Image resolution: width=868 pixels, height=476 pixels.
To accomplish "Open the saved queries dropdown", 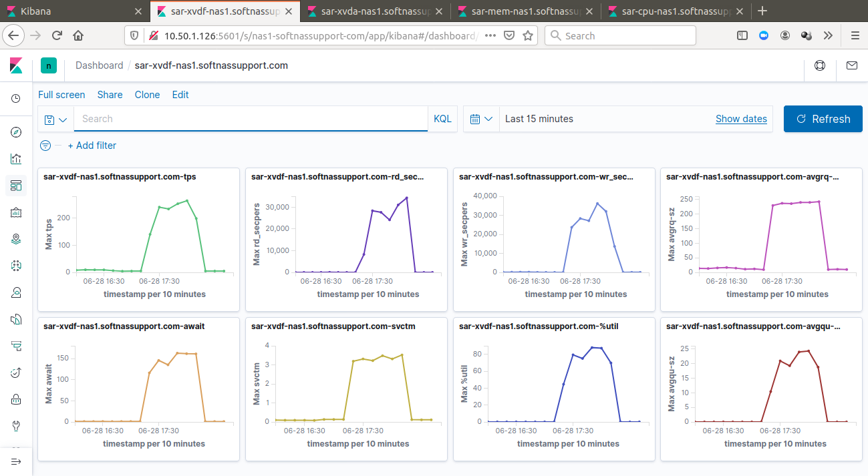I will point(55,120).
